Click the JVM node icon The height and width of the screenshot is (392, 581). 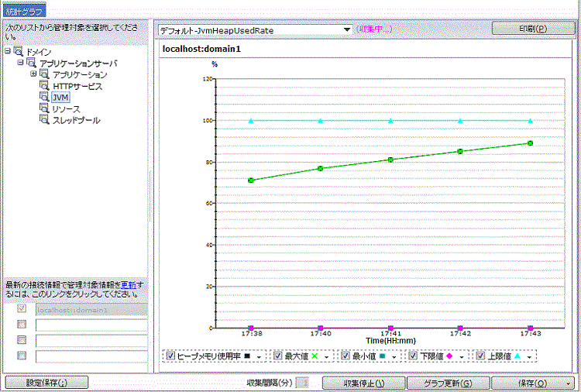tap(44, 98)
